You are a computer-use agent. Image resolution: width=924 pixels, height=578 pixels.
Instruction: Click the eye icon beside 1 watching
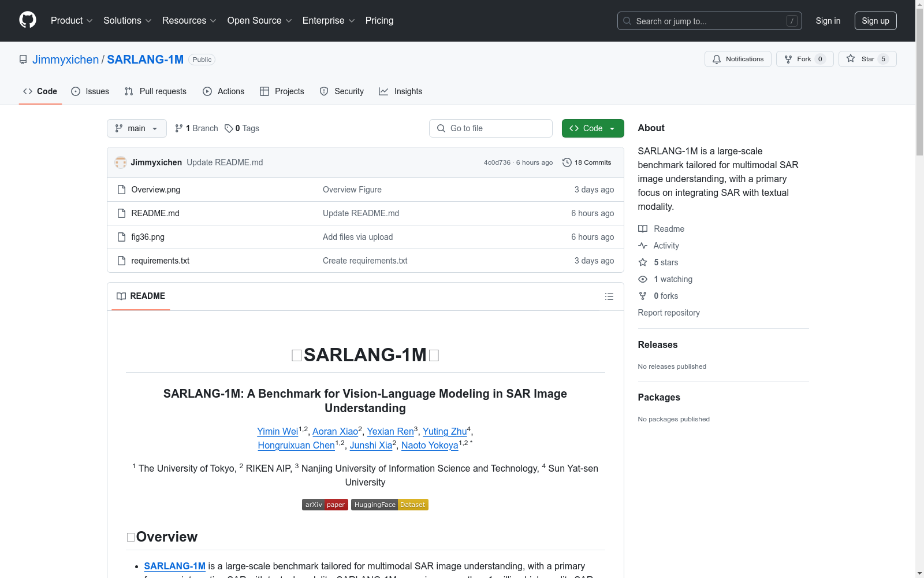643,279
